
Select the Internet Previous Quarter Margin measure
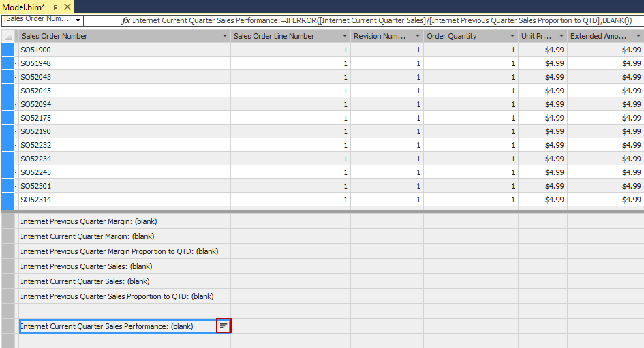coord(87,221)
